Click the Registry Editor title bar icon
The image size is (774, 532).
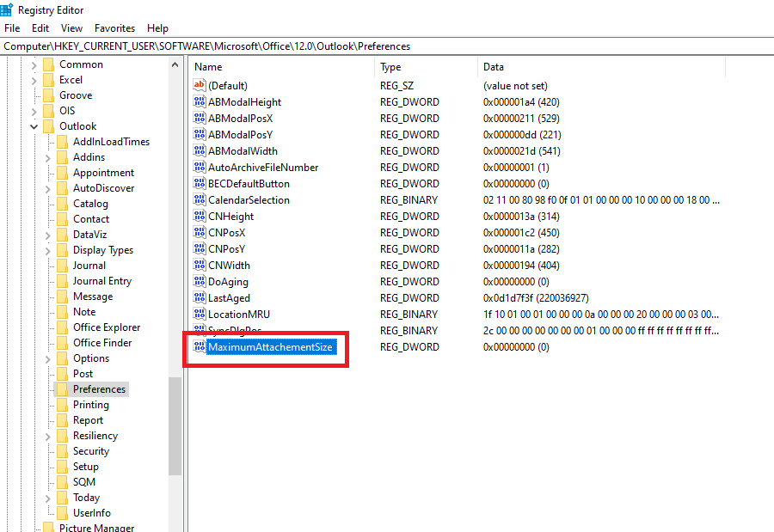click(8, 9)
